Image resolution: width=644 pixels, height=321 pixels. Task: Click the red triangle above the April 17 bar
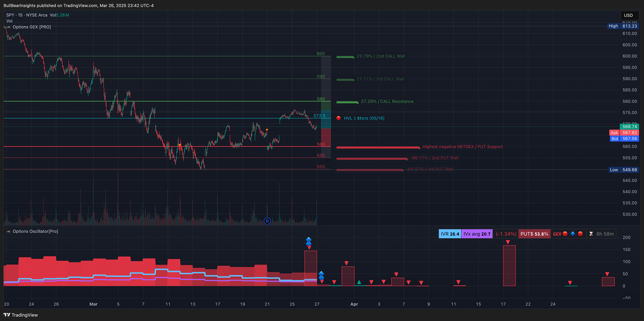[x=508, y=242]
